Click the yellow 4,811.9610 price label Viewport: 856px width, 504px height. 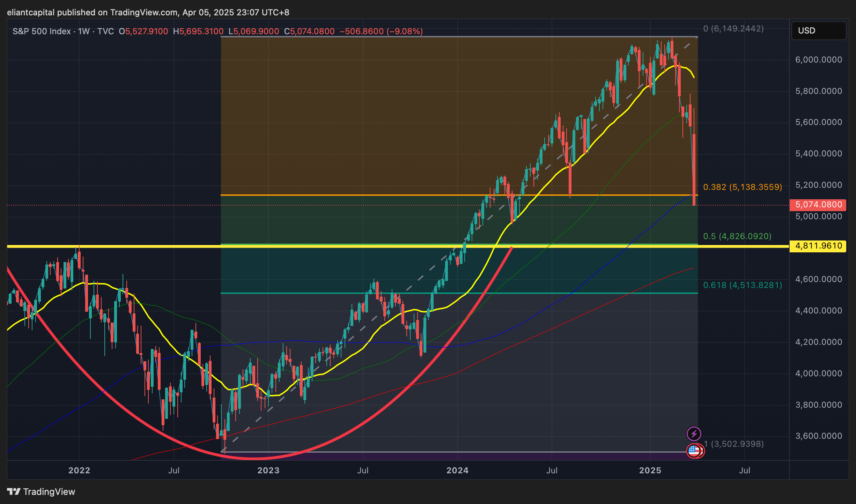[818, 246]
